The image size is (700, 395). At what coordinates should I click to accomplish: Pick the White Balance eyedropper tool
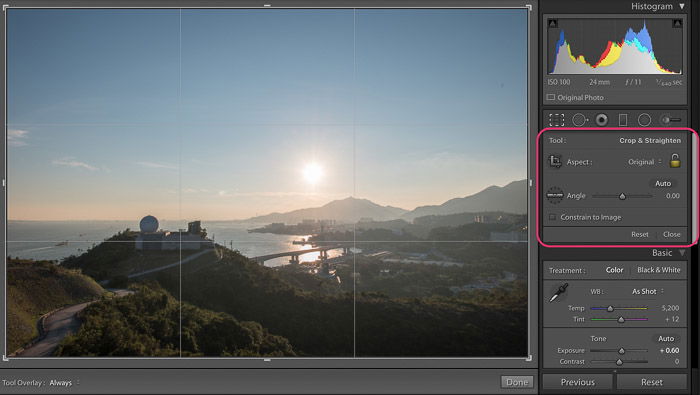click(x=558, y=293)
